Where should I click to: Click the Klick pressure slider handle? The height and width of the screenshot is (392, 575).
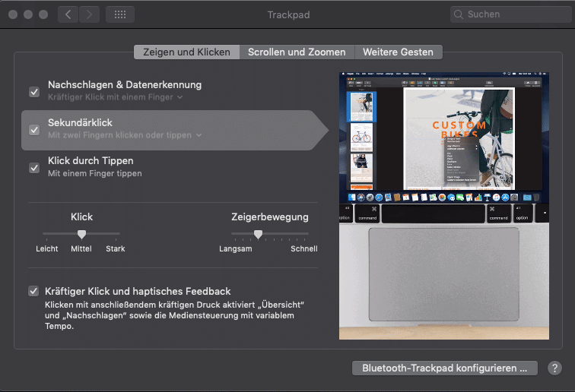(81, 234)
